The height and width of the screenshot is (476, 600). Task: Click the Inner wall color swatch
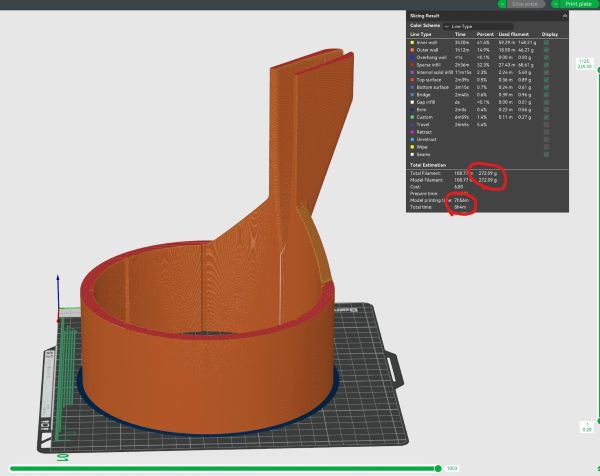(x=414, y=43)
